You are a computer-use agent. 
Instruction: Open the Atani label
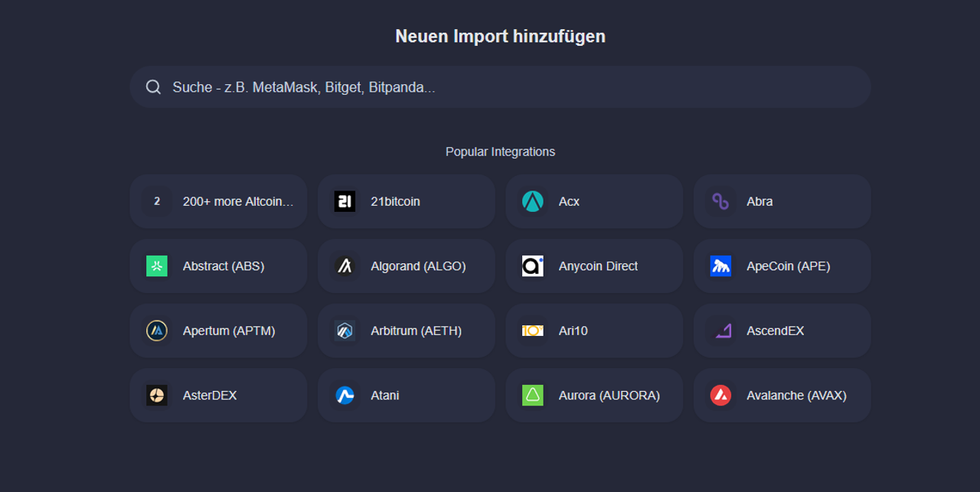pos(385,396)
